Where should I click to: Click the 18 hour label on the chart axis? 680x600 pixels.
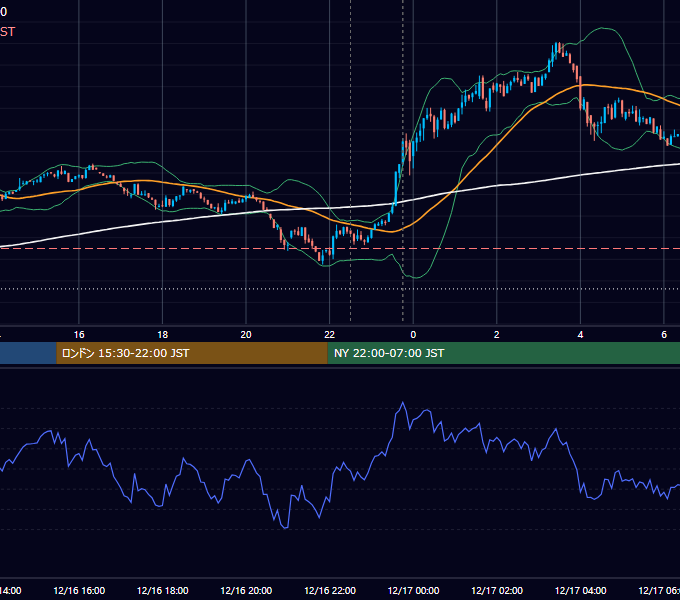tap(163, 335)
